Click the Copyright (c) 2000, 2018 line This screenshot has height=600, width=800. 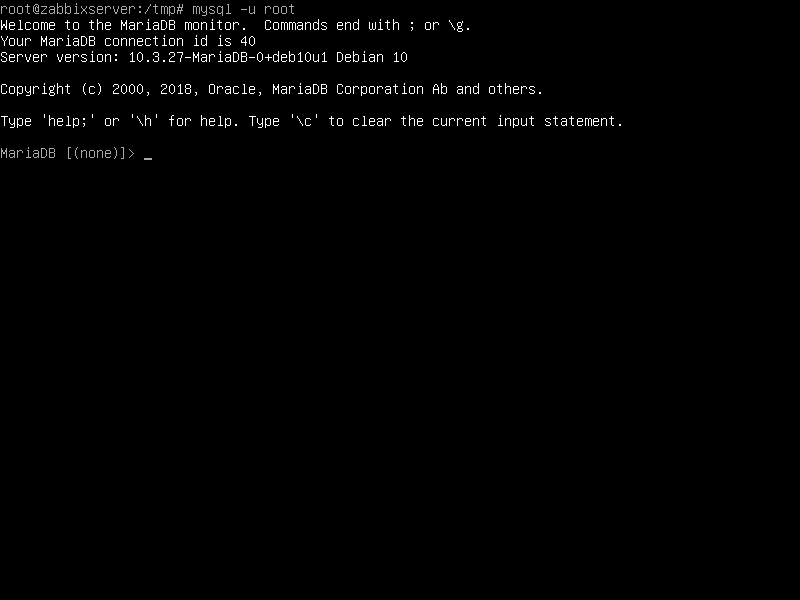point(271,89)
